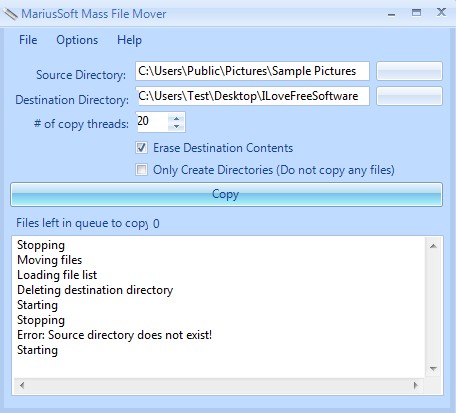Start the transfer with the Copy button
Screen dimensions: 456x413
point(226,194)
